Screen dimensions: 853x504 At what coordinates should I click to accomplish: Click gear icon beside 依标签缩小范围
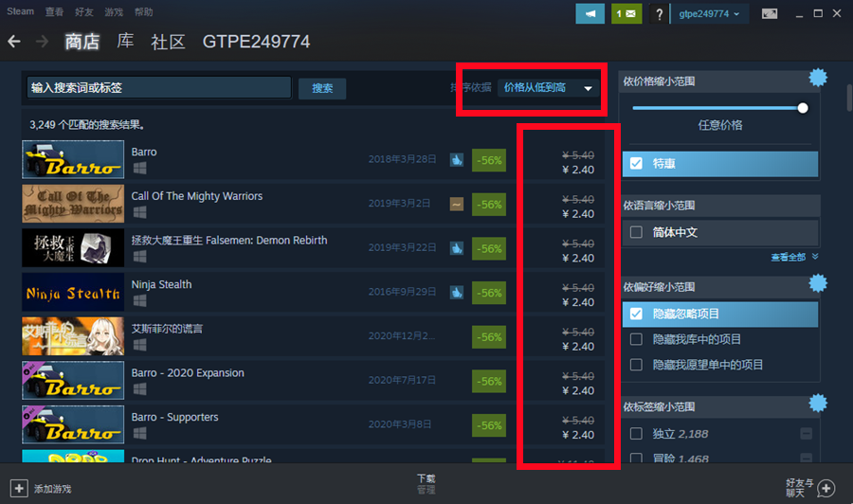(818, 404)
